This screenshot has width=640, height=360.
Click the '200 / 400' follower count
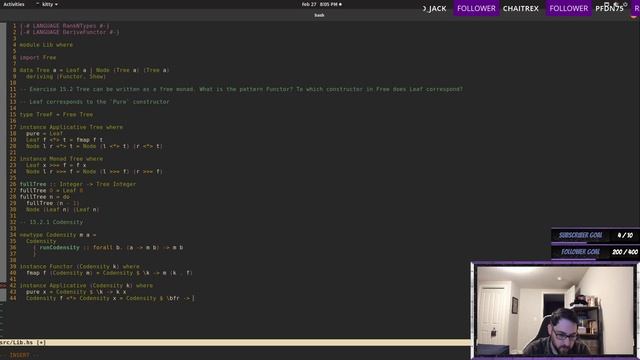pyautogui.click(x=624, y=252)
